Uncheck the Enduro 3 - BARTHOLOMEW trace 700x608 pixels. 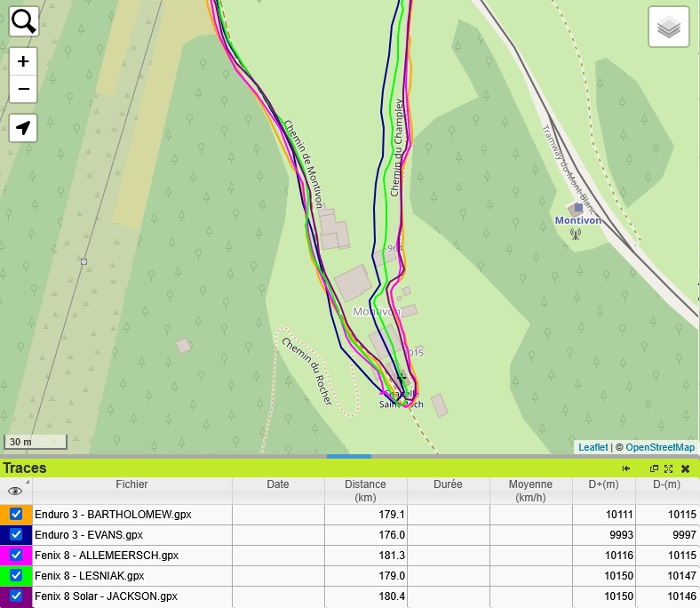[16, 515]
